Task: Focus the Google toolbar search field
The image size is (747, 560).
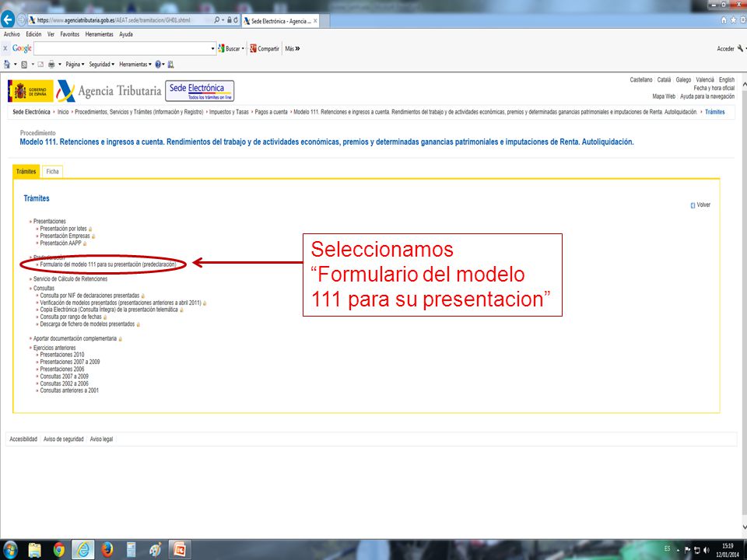Action: pos(122,48)
